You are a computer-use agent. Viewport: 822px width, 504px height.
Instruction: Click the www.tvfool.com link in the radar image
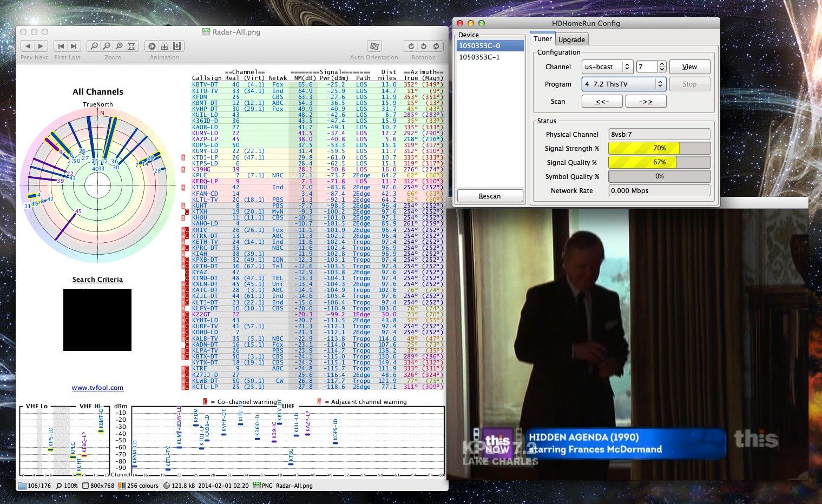[97, 388]
